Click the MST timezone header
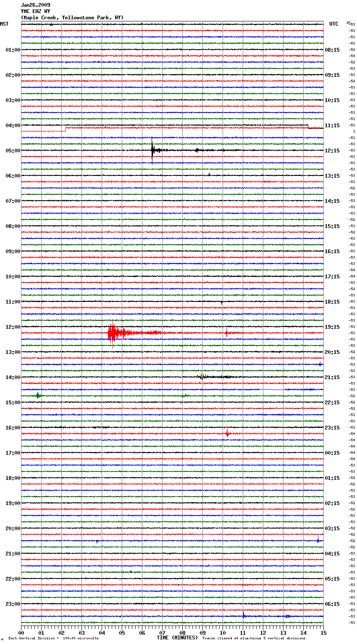Screen dimensions: 357x644 tap(4, 24)
